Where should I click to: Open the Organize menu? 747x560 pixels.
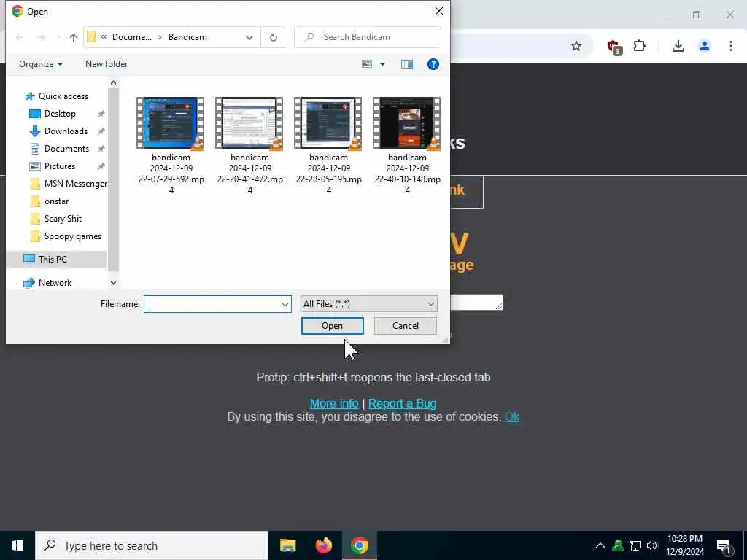tap(41, 64)
